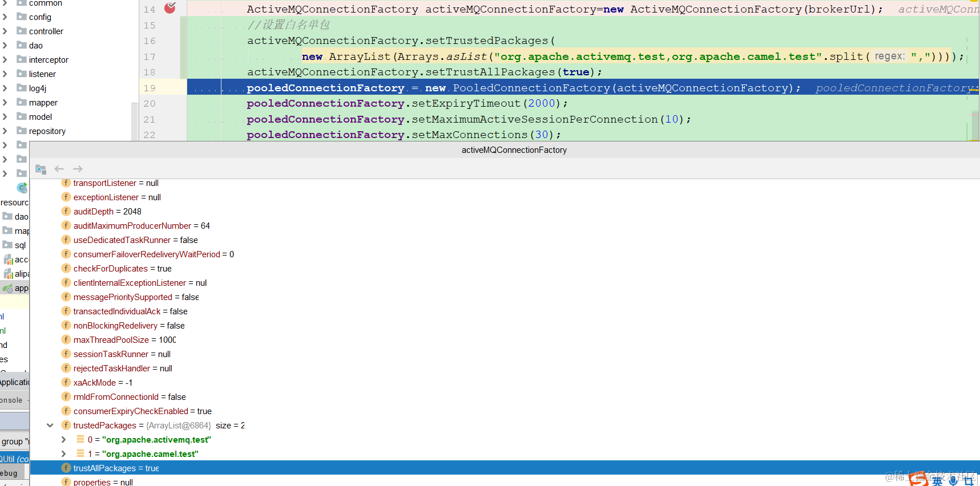Image resolution: width=980 pixels, height=486 pixels.
Task: Expand the log4j folder
Action: [5, 88]
